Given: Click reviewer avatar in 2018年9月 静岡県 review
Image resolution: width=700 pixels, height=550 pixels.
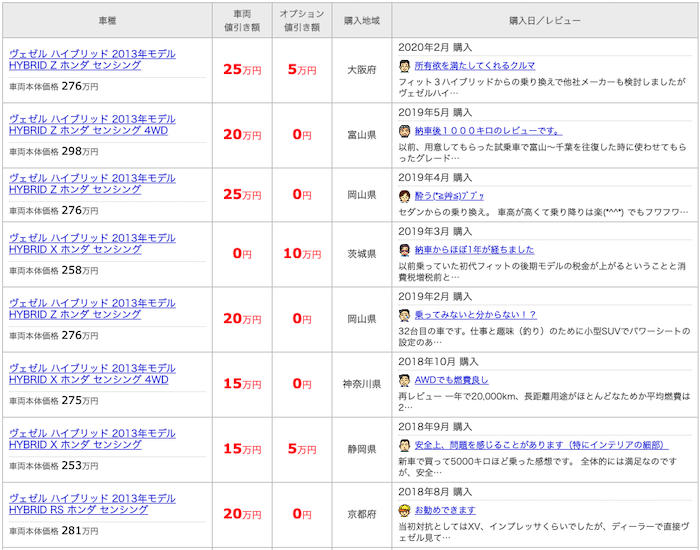Looking at the screenshot, I should [x=404, y=445].
